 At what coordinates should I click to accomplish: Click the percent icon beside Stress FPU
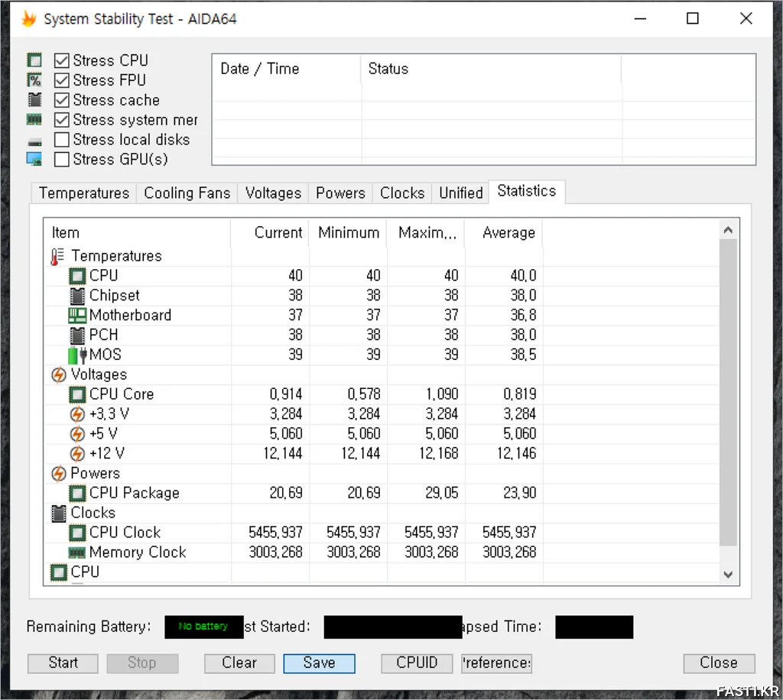coord(34,80)
